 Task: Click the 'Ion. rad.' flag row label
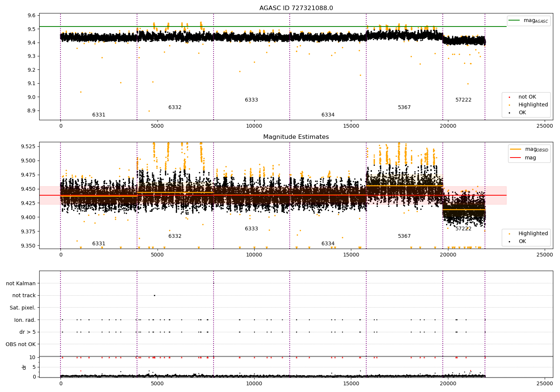(x=25, y=320)
